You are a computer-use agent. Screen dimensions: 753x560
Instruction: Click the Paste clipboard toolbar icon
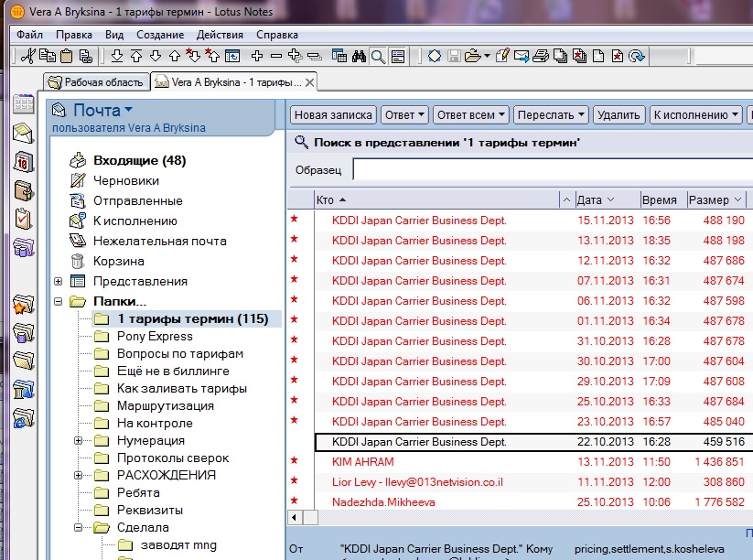(66, 56)
